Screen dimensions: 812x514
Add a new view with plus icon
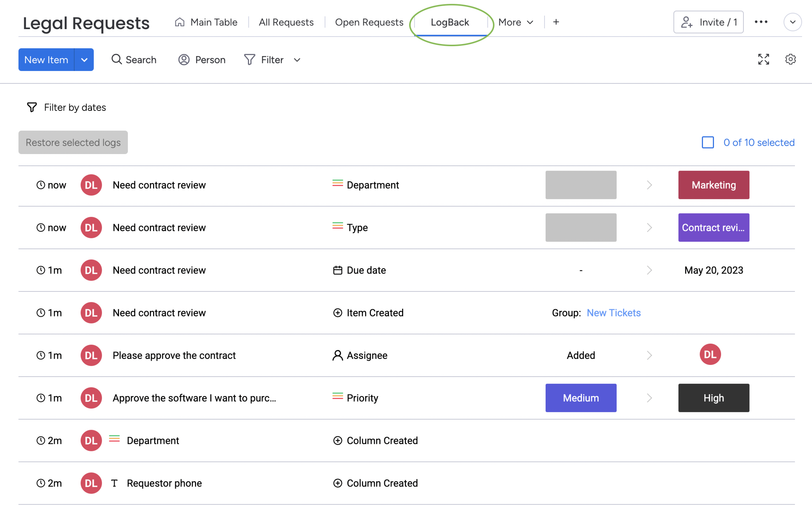point(556,22)
